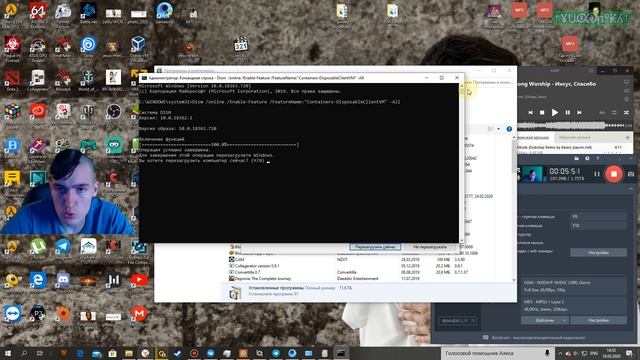Seek within the AIMP waveform progress bar
Screen dimensions: 640x360
click(x=571, y=125)
